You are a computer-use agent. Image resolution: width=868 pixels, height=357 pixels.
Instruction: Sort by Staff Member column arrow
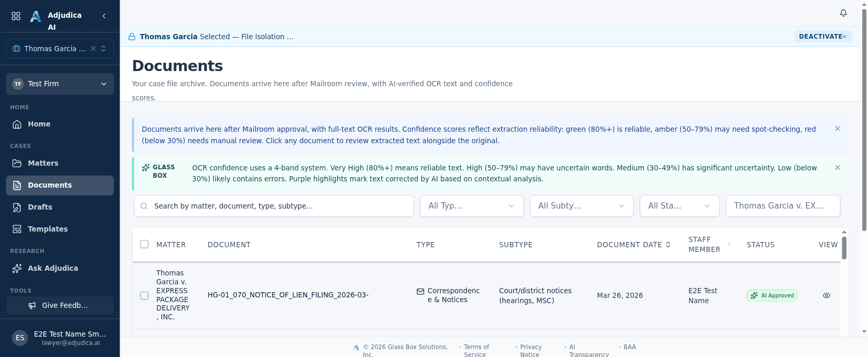(729, 245)
